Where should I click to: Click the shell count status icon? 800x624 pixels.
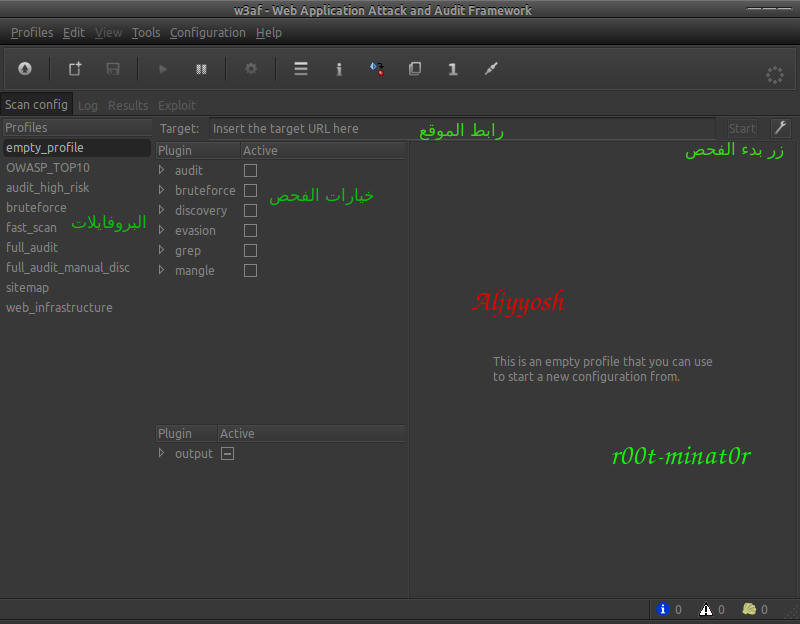749,609
